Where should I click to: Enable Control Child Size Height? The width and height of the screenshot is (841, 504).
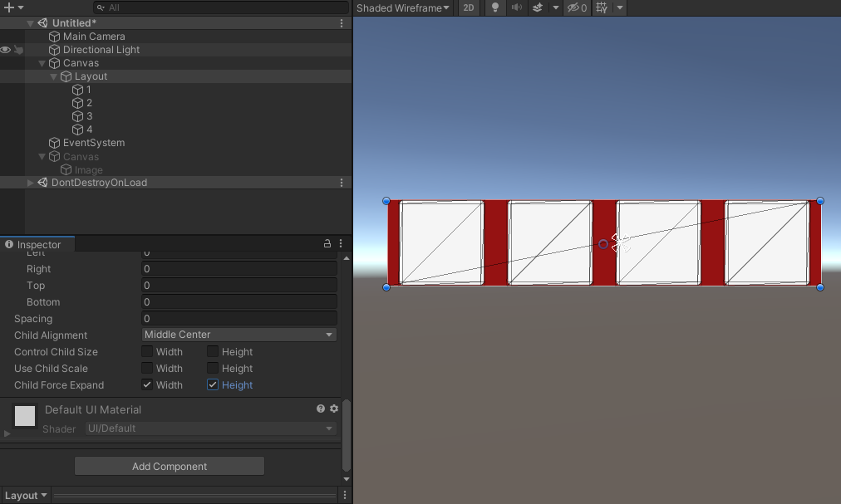(213, 352)
